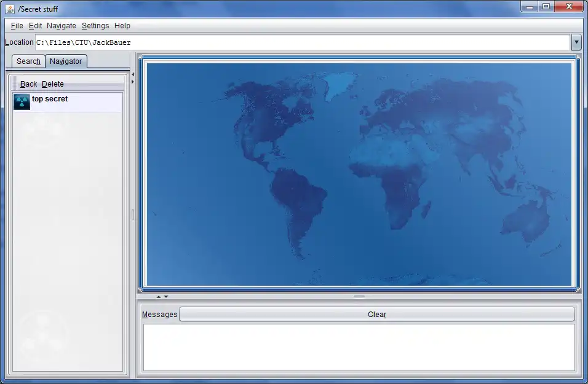Close the Secret stuff window

coord(569,7)
